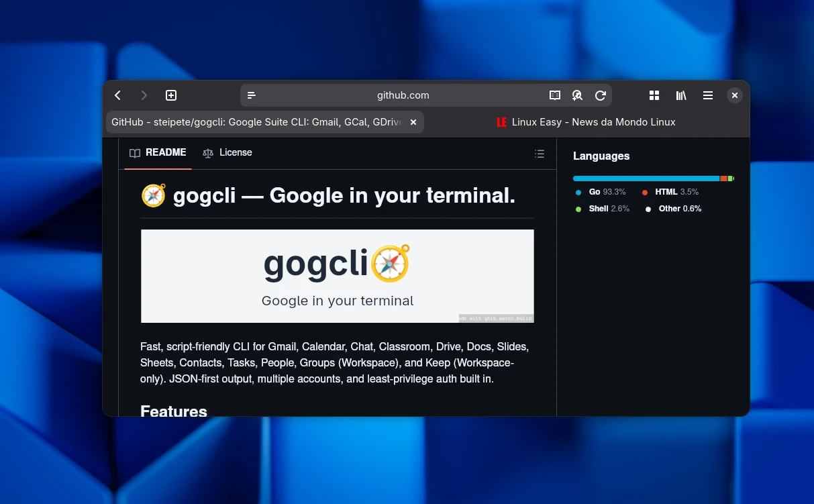
Task: Open the site info menu left of URL
Action: point(252,95)
